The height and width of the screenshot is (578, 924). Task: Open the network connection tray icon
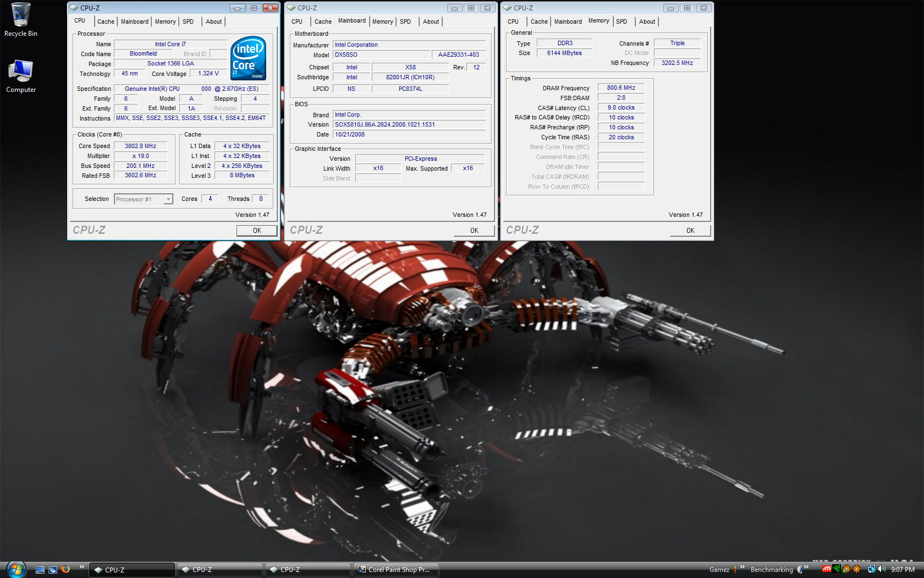click(872, 569)
